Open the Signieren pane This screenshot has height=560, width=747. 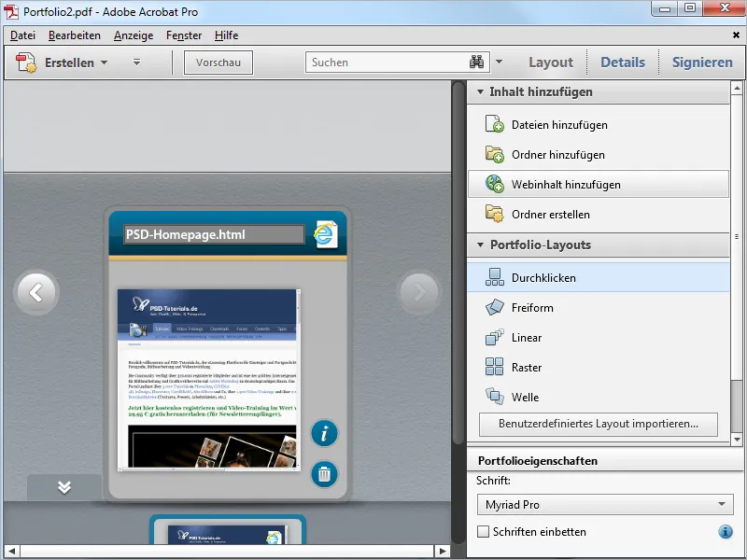pyautogui.click(x=702, y=63)
